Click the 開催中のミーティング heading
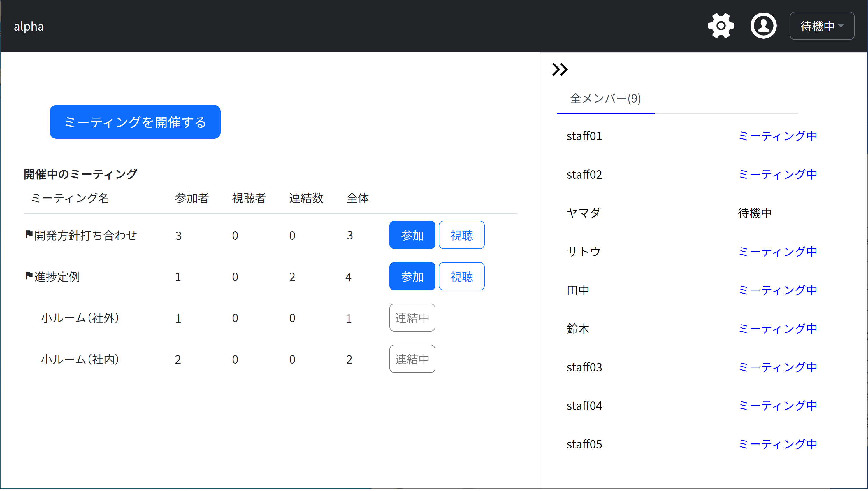Viewport: 868px width, 491px height. 80,174
